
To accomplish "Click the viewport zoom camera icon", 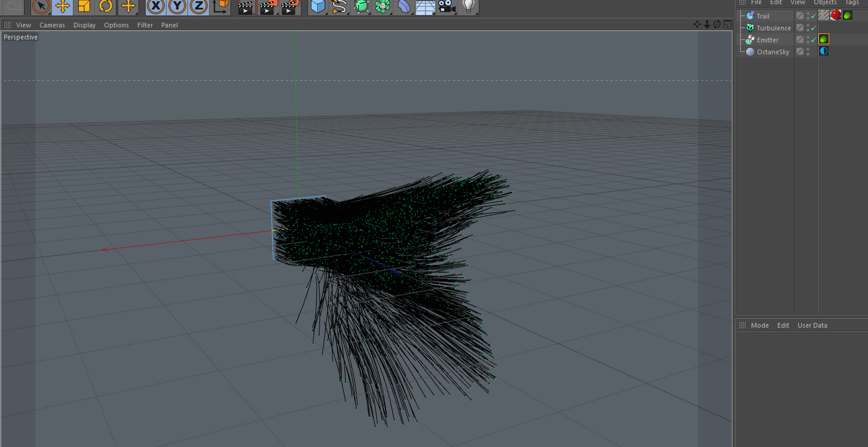I will click(707, 24).
